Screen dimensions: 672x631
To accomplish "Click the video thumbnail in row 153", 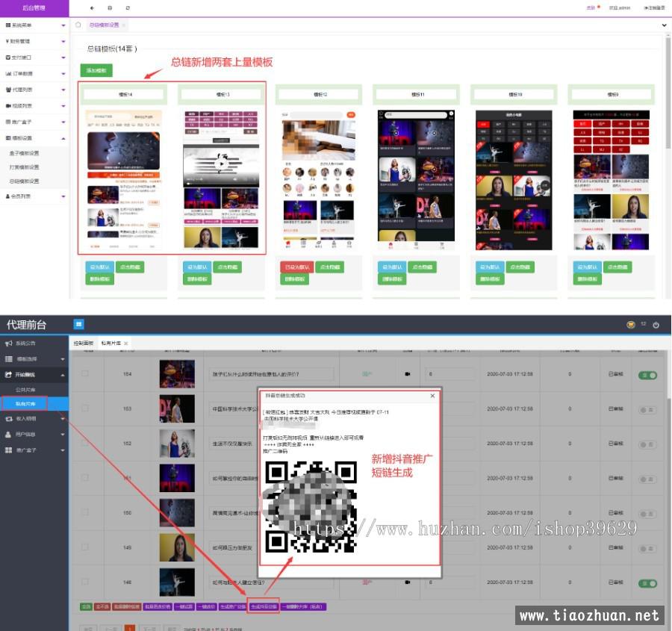I will point(177,409).
